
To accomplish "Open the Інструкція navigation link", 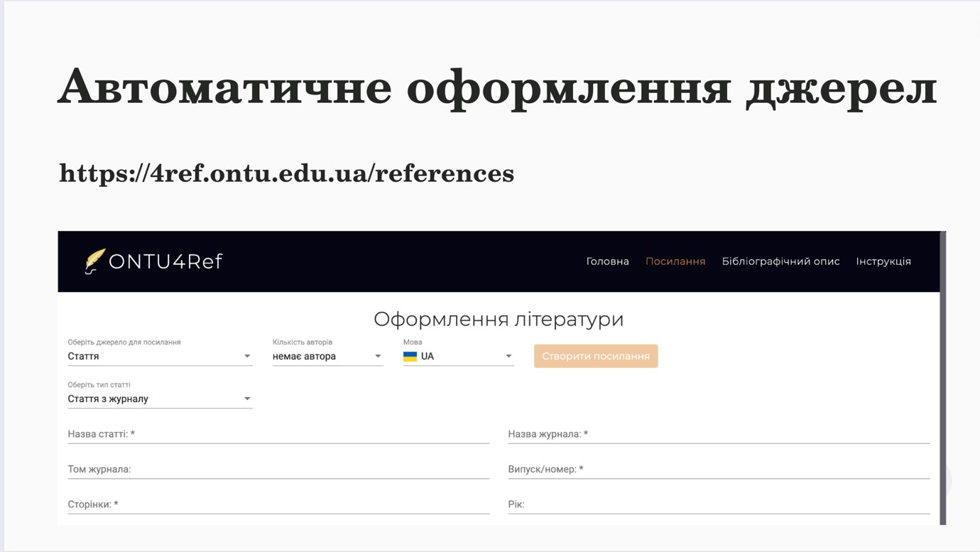I will [x=883, y=261].
